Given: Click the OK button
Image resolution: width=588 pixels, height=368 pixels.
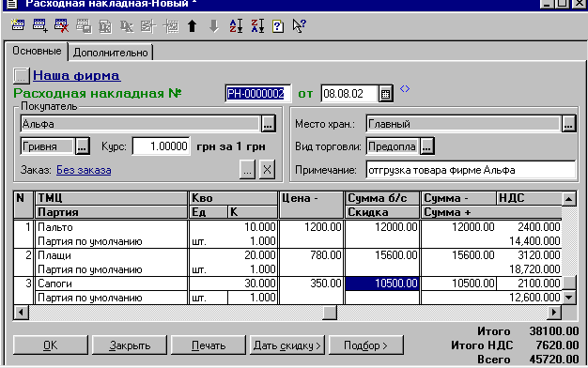Looking at the screenshot, I should [x=50, y=345].
